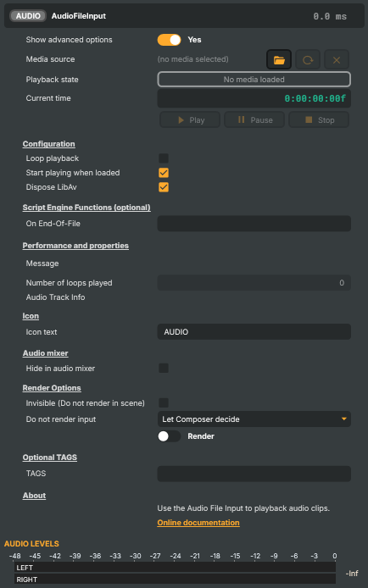Click the Audio Track Info label
This screenshot has width=368, height=588.
[55, 297]
